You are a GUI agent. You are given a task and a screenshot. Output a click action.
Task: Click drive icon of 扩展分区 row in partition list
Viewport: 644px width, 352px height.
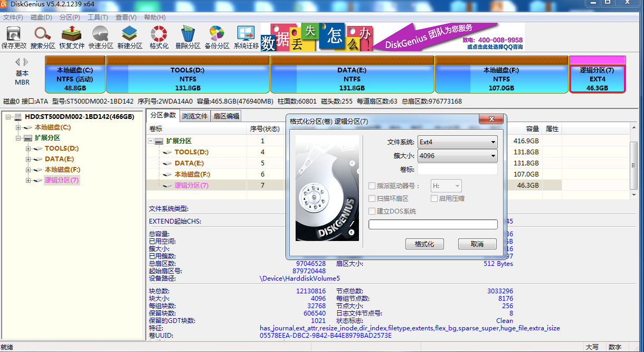159,141
